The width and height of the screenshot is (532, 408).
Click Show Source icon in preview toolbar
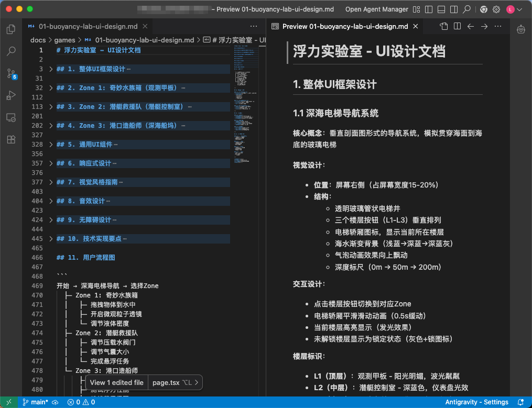pyautogui.click(x=443, y=26)
